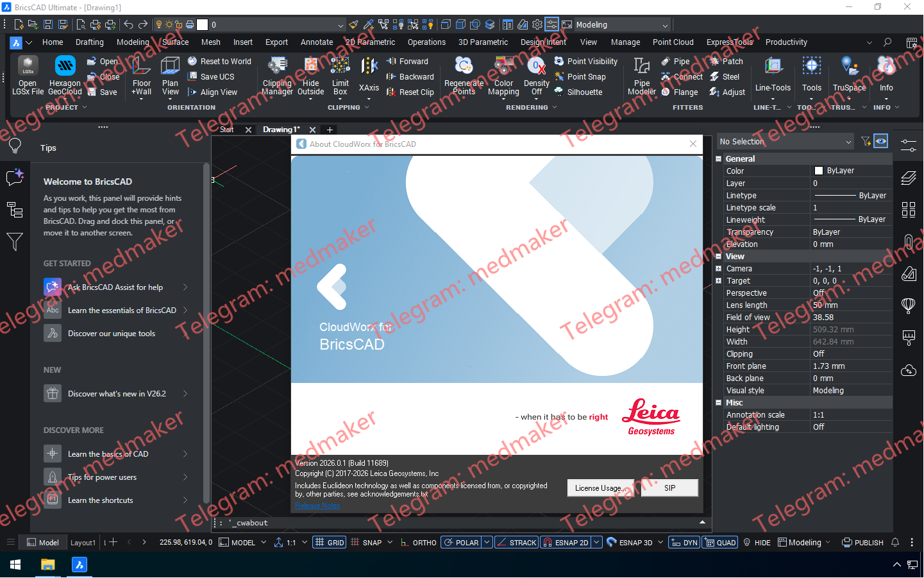Click Regenerate Points
The height and width of the screenshot is (578, 924).
464,77
